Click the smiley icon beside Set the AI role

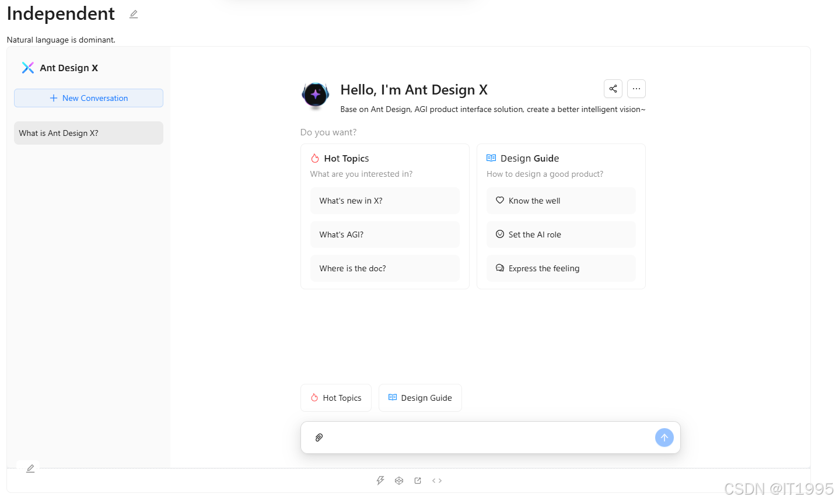click(x=500, y=234)
